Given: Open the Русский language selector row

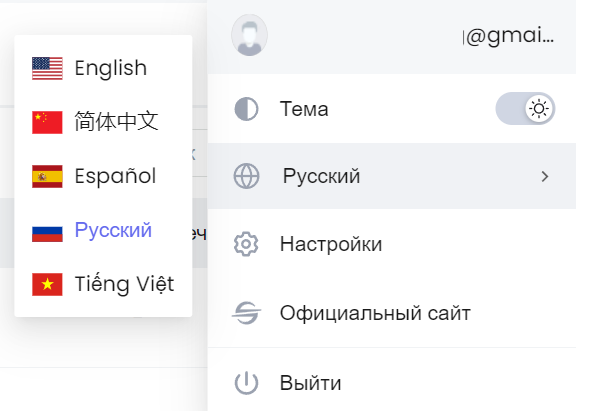Looking at the screenshot, I should coord(391,176).
